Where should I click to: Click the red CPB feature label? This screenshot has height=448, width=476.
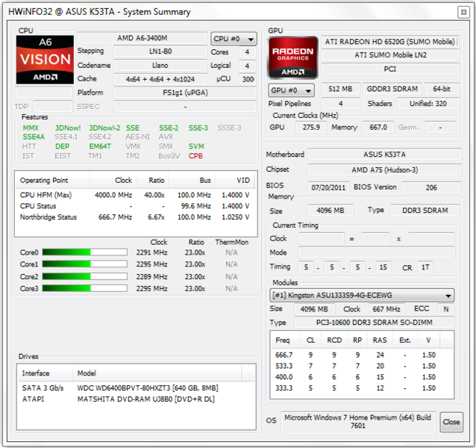pyautogui.click(x=195, y=156)
